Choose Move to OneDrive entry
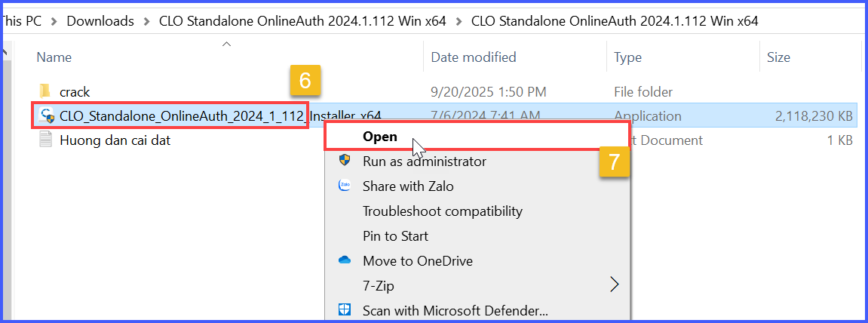The image size is (868, 323). 417,260
